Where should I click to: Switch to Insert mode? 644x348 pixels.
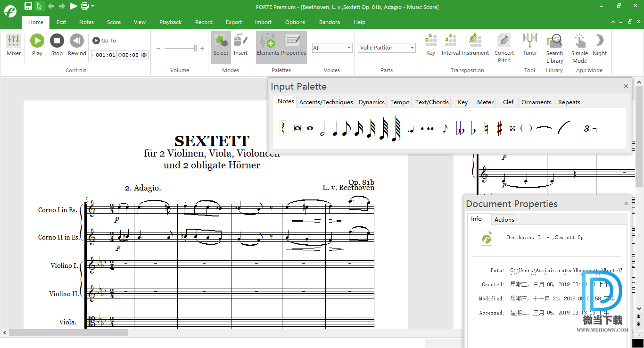pyautogui.click(x=240, y=45)
